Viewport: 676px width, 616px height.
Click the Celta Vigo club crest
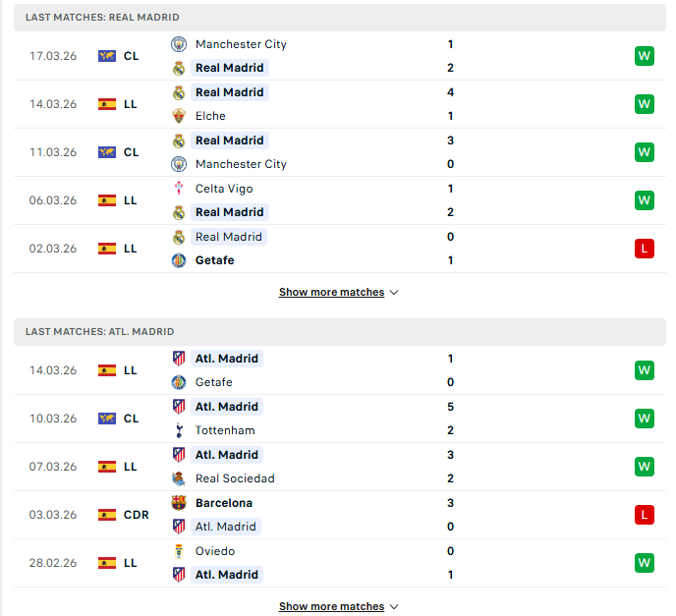[x=179, y=189]
